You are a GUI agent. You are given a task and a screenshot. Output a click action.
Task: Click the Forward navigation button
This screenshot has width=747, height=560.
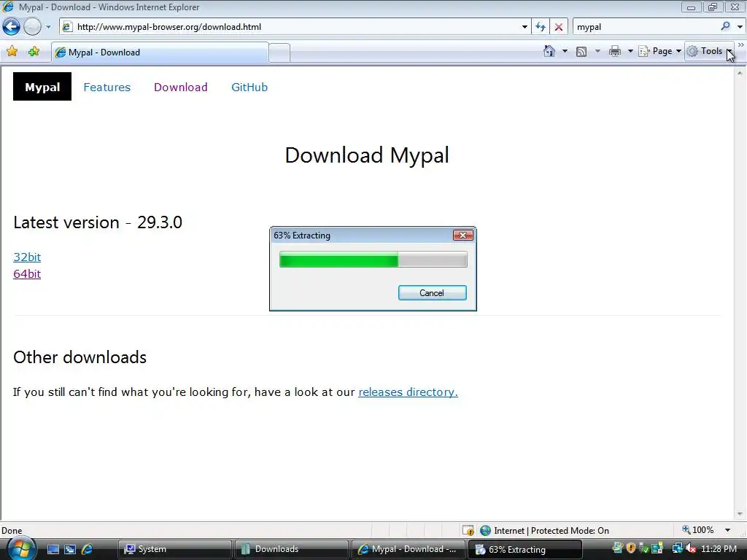point(32,27)
